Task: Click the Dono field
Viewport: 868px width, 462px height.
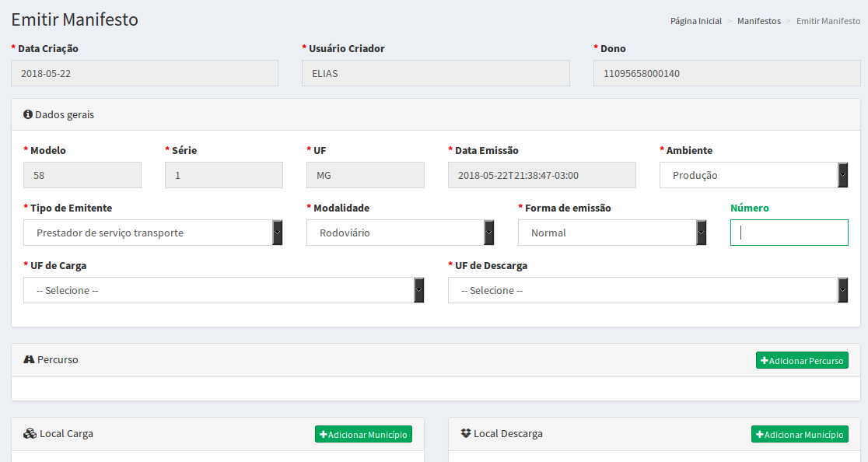Action: pyautogui.click(x=726, y=74)
